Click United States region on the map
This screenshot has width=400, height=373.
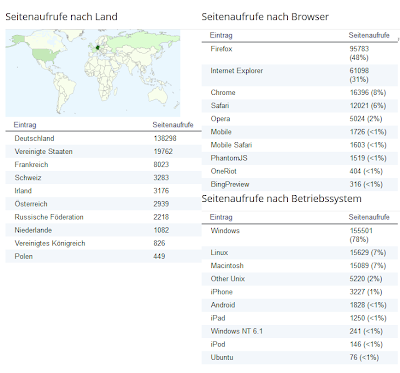[45, 55]
